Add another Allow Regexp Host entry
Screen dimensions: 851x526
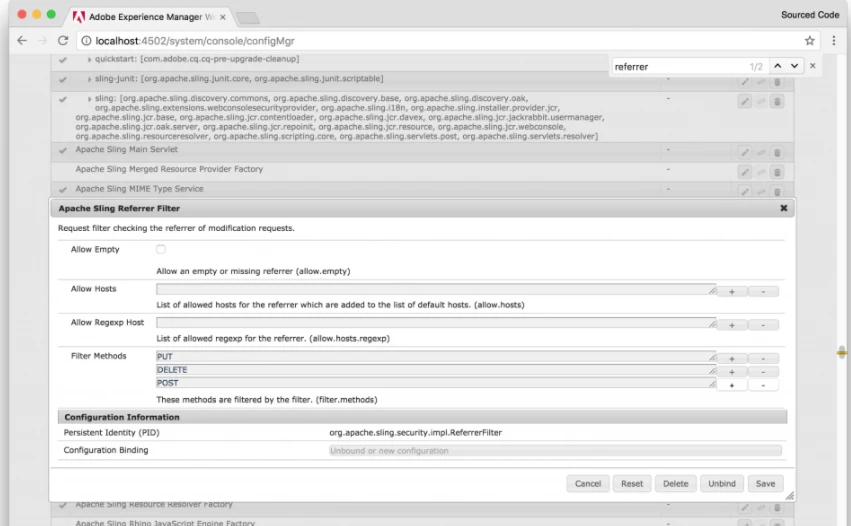click(x=732, y=325)
